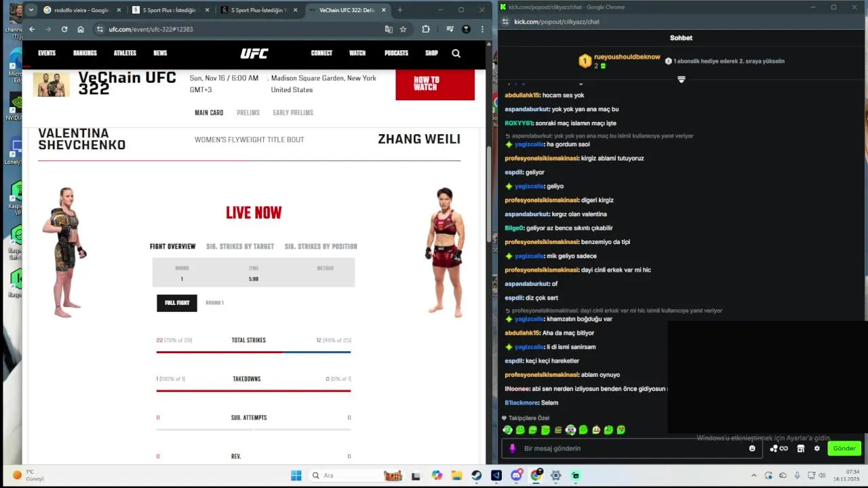Expand Chrome tab search dropdown
The width and height of the screenshot is (868, 488).
pyautogui.click(x=31, y=10)
